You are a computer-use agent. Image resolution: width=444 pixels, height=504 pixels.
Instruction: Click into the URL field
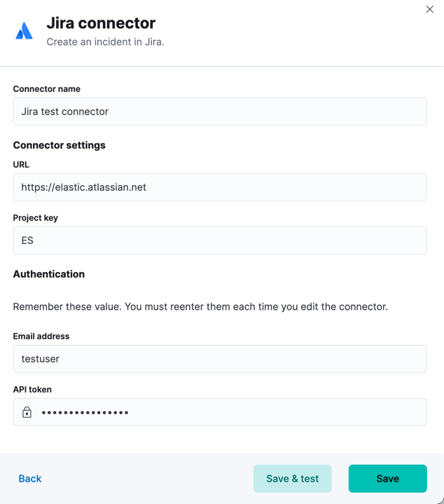click(220, 187)
